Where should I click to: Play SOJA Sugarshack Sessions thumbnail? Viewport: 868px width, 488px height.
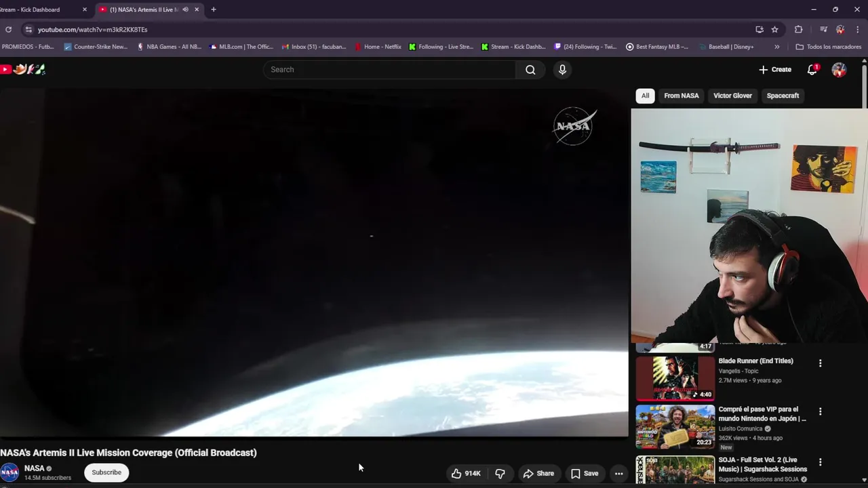click(675, 469)
